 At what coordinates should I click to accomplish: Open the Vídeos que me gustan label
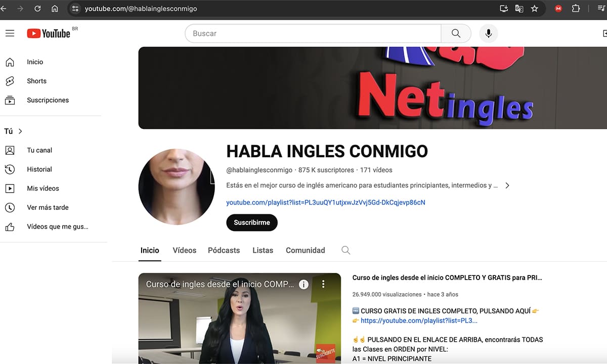(x=58, y=226)
